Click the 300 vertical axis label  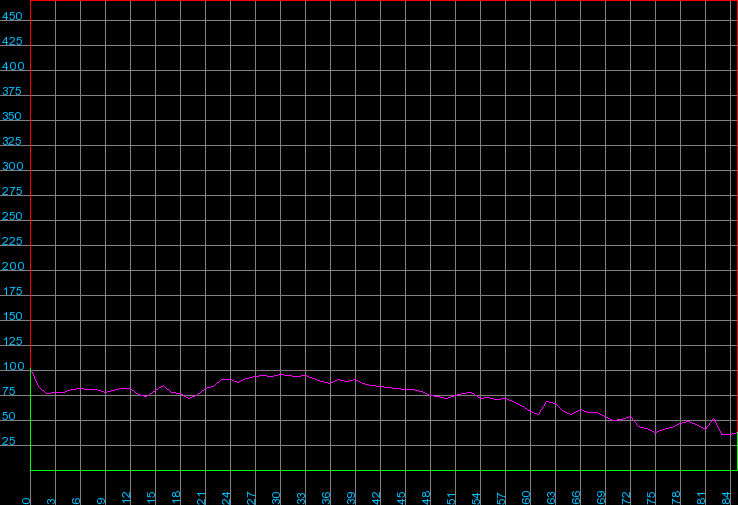pos(12,166)
